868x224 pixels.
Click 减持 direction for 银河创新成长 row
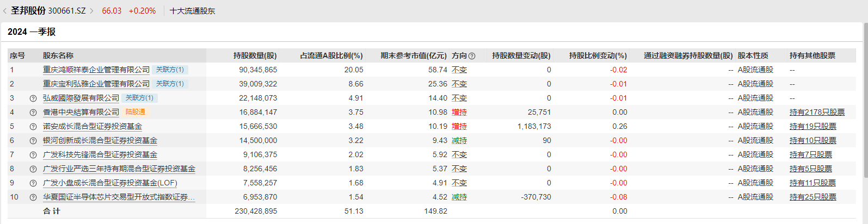coord(459,140)
